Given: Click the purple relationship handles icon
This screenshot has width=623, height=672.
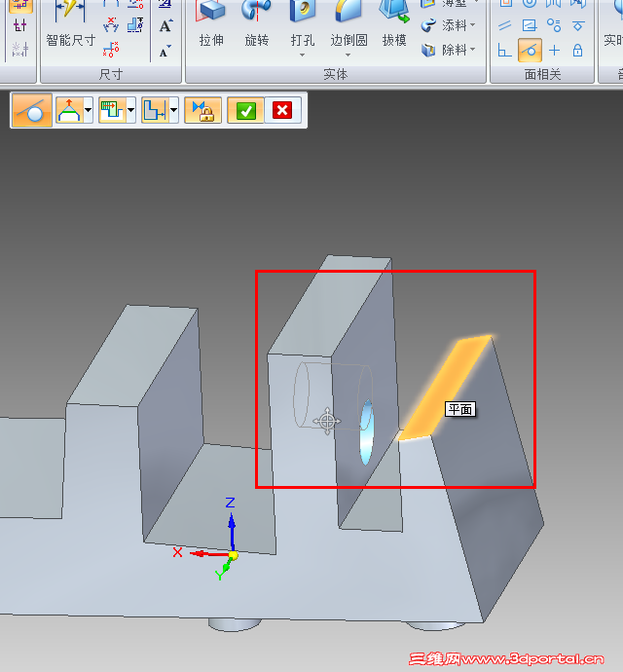Looking at the screenshot, I should click(x=20, y=25).
